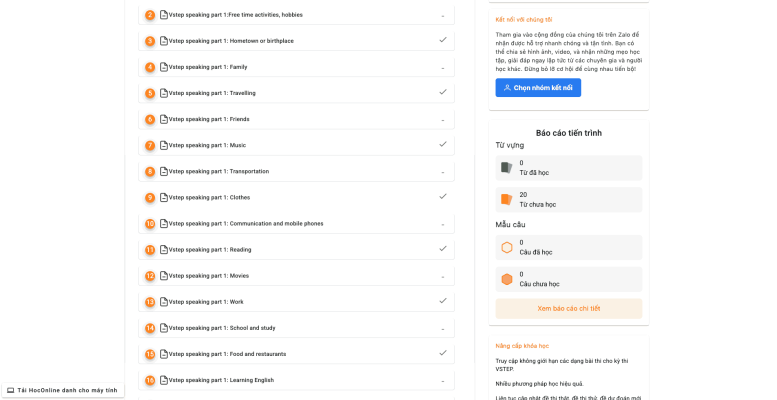Click the orange number 3 badge
Screen dimensions: 777x400
coord(150,41)
